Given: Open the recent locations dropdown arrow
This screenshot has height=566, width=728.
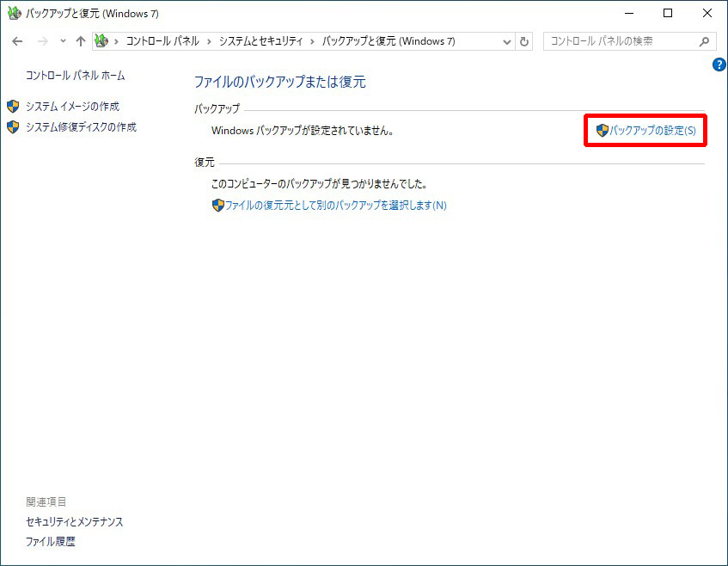Looking at the screenshot, I should coord(63,41).
